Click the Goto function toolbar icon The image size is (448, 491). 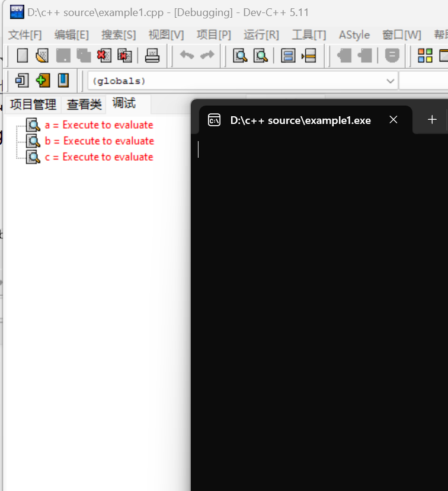tap(288, 56)
